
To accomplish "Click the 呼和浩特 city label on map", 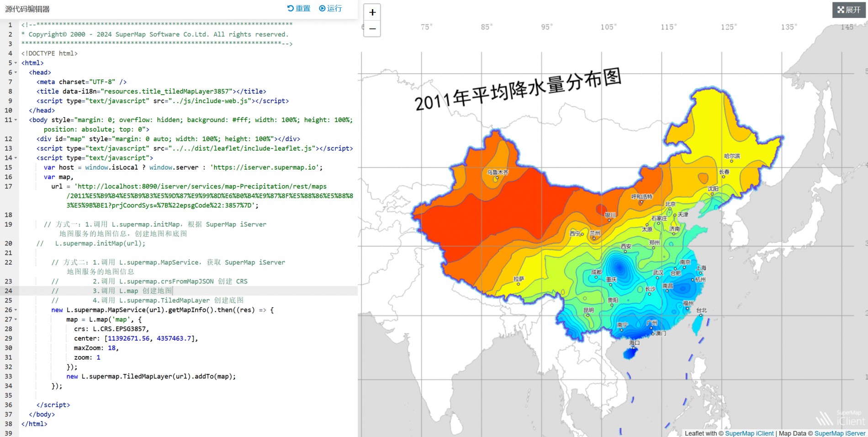I will [642, 197].
